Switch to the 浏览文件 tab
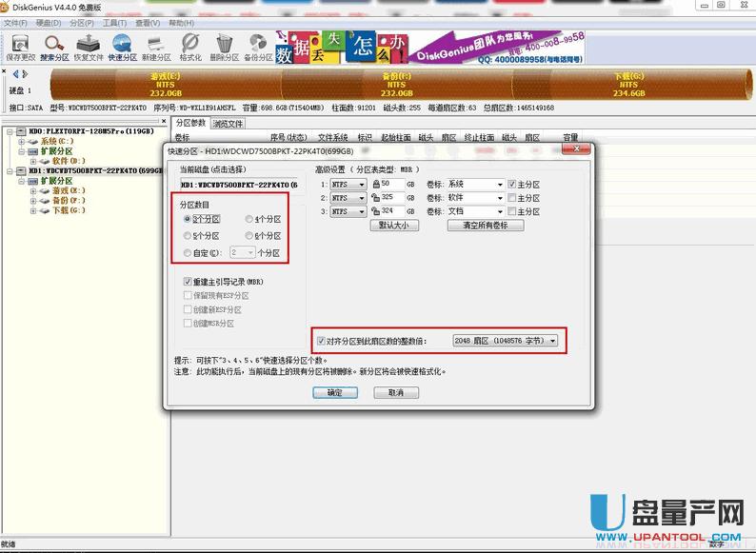This screenshot has width=756, height=553. (x=229, y=124)
